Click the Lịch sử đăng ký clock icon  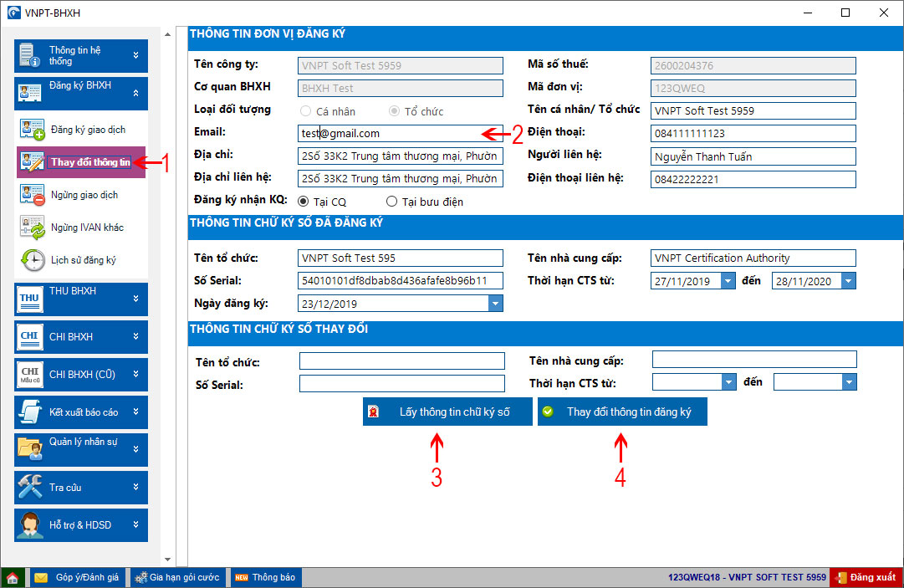point(33,260)
